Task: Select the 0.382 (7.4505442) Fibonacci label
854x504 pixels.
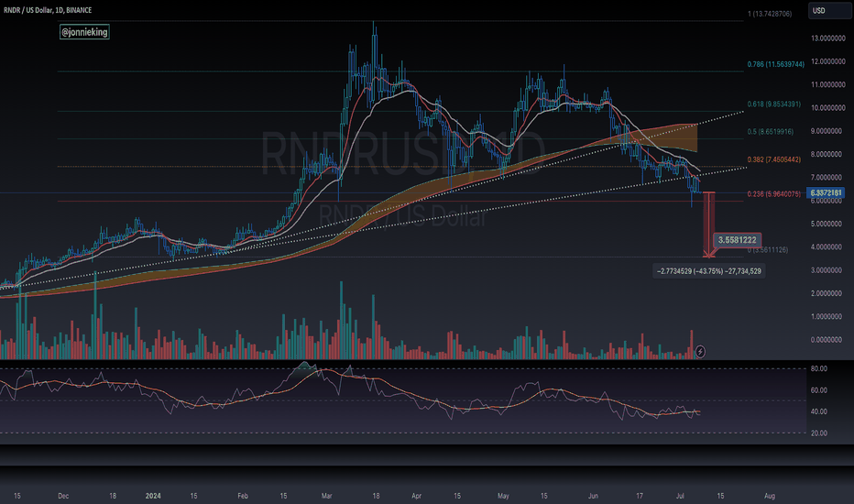Action: (x=774, y=159)
